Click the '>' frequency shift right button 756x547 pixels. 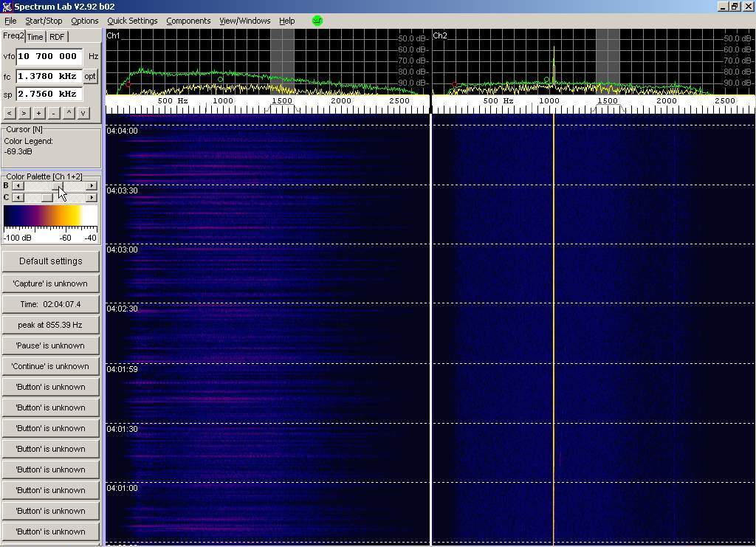pyautogui.click(x=24, y=113)
